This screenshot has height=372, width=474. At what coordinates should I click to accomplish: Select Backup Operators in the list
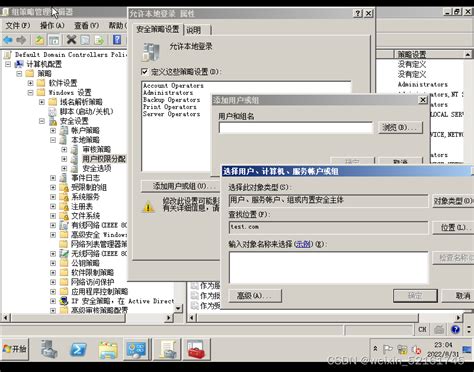click(x=171, y=100)
